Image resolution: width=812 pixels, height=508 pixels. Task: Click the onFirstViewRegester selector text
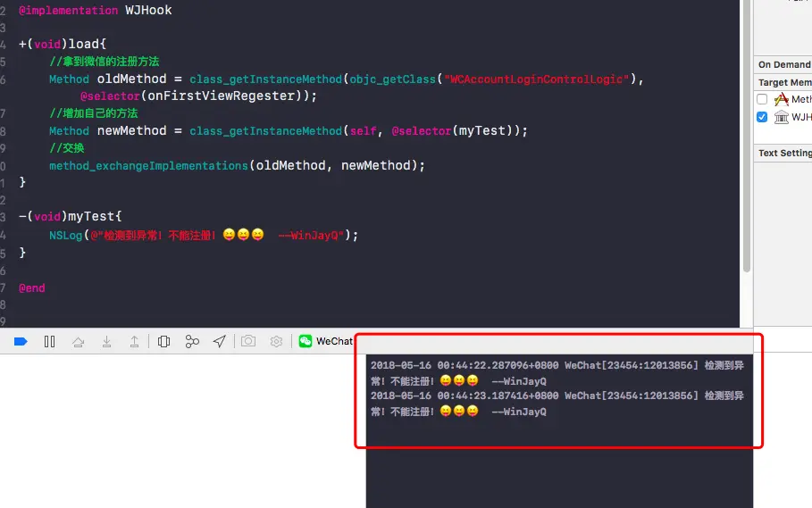click(x=222, y=96)
